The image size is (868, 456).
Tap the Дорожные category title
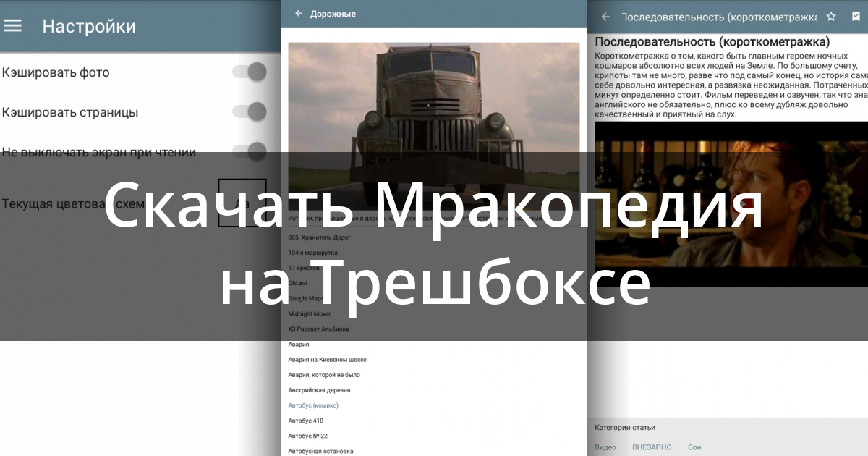333,14
